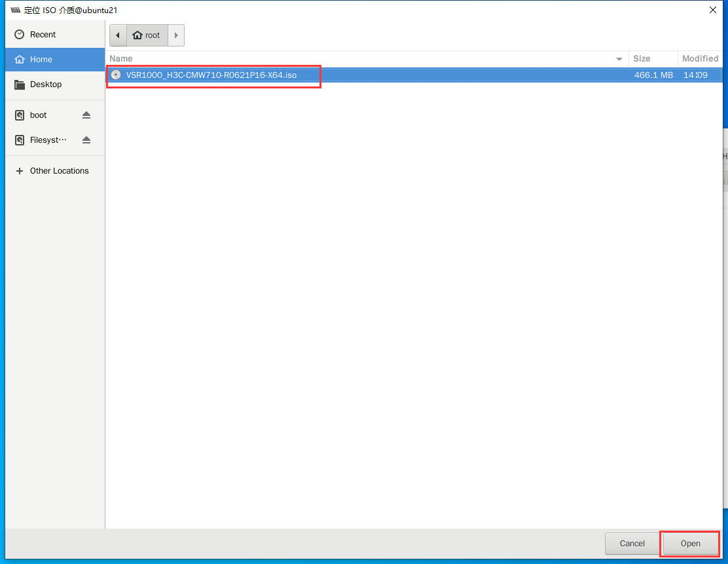Click the boot drive icon
The width and height of the screenshot is (728, 564).
20,115
